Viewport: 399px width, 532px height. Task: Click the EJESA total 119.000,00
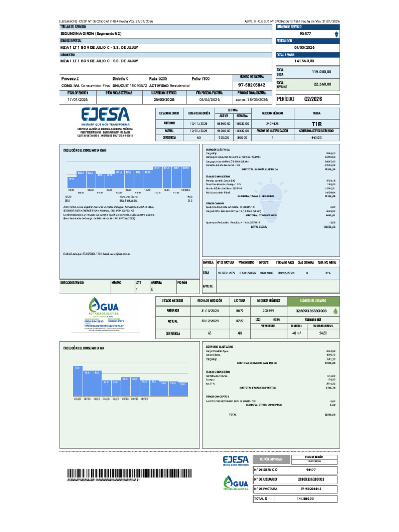click(321, 72)
